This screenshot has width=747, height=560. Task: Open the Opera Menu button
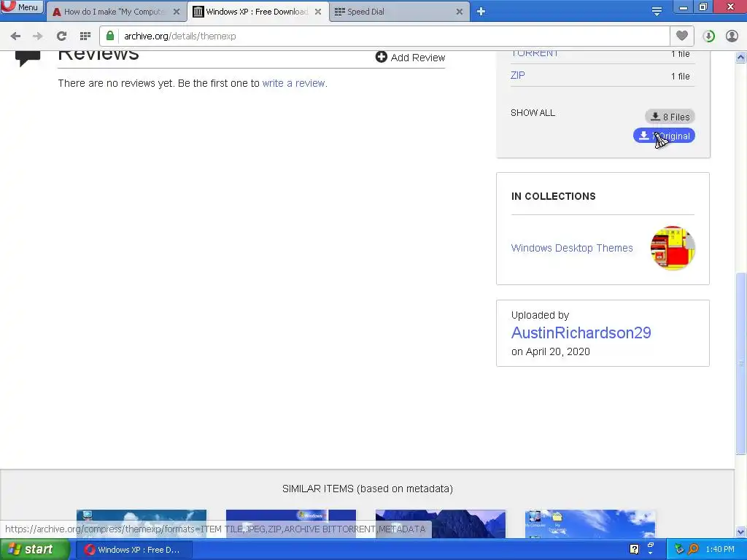tap(22, 7)
